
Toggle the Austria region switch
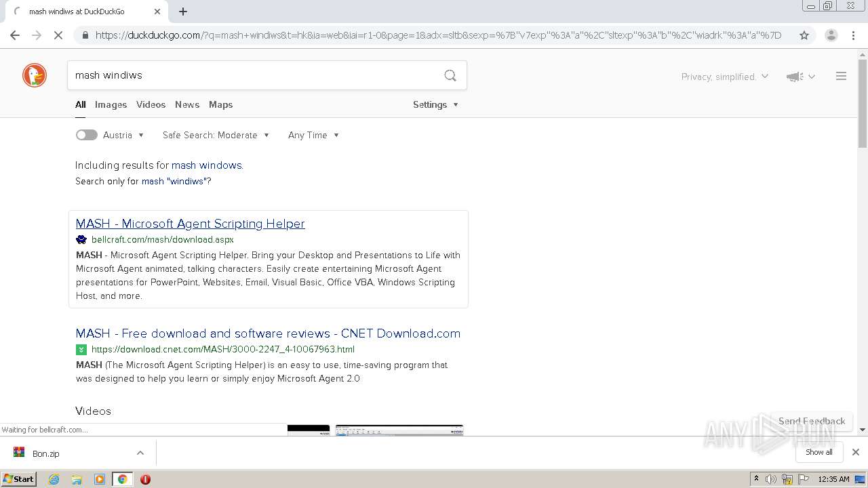(87, 135)
